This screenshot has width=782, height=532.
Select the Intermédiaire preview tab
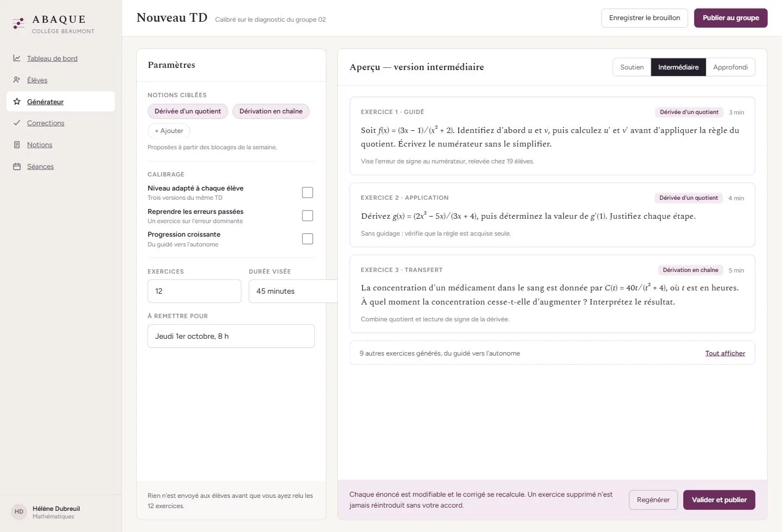coord(678,67)
